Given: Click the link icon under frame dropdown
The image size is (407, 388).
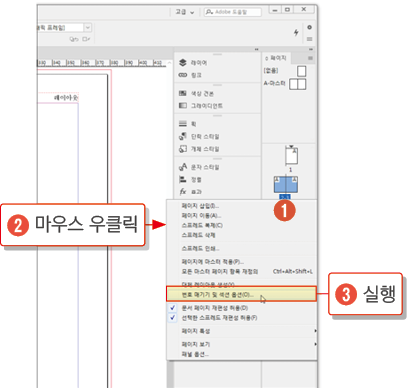Looking at the screenshot, I should [x=74, y=39].
